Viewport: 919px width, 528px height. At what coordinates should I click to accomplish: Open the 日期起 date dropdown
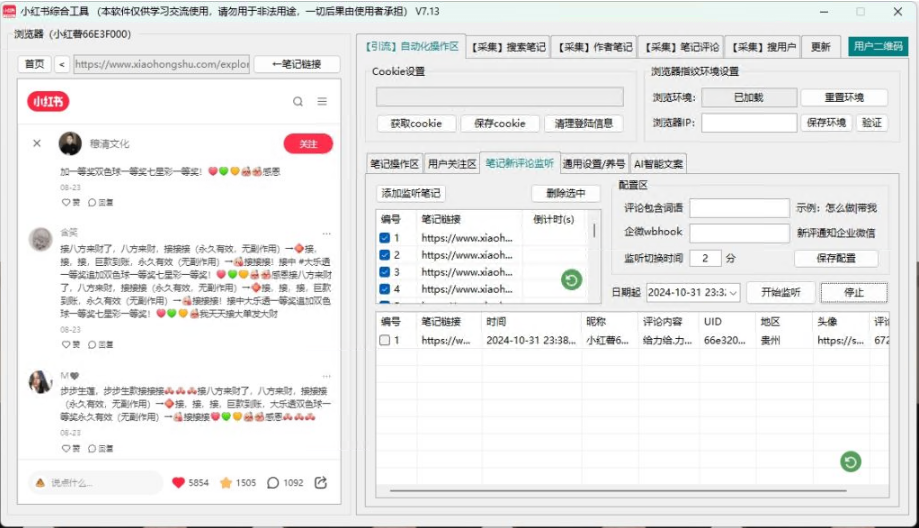click(733, 292)
